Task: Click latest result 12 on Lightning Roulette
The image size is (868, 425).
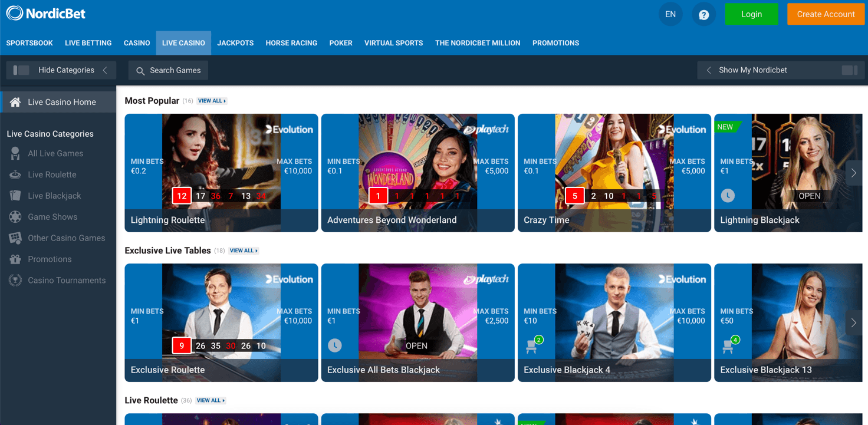Action: (x=182, y=196)
